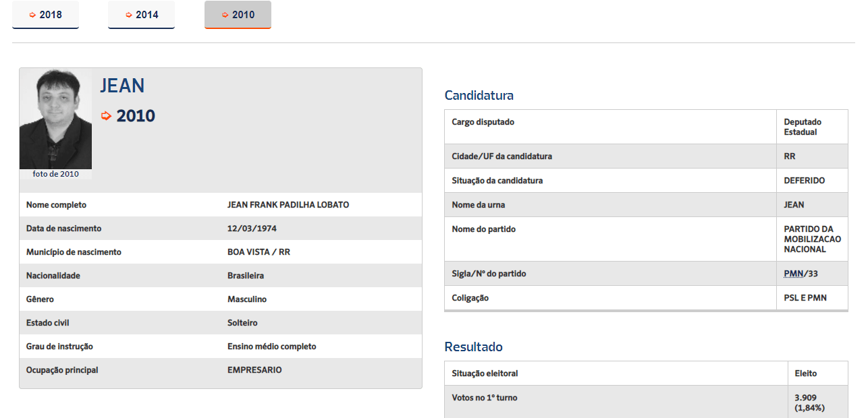Image resolution: width=868 pixels, height=418 pixels.
Task: Click the Candidatura section heading
Action: point(479,95)
